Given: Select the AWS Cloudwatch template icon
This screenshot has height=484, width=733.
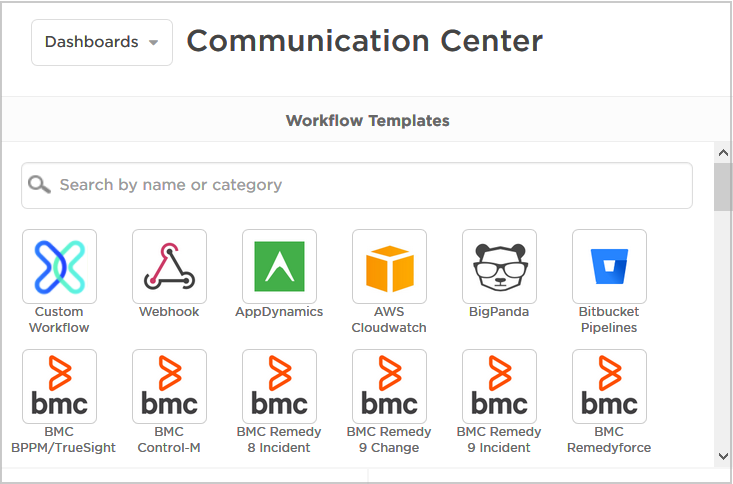Looking at the screenshot, I should (389, 267).
